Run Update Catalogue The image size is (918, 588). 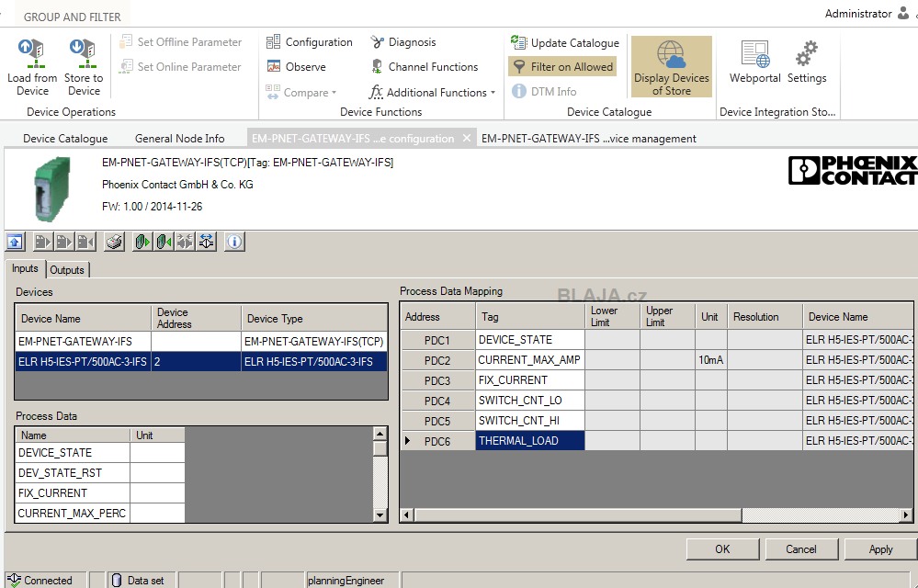pyautogui.click(x=564, y=42)
